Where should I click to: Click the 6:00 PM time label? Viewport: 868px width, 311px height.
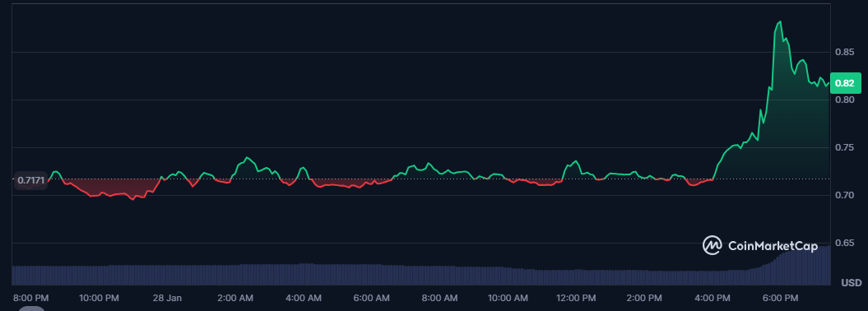click(x=781, y=299)
